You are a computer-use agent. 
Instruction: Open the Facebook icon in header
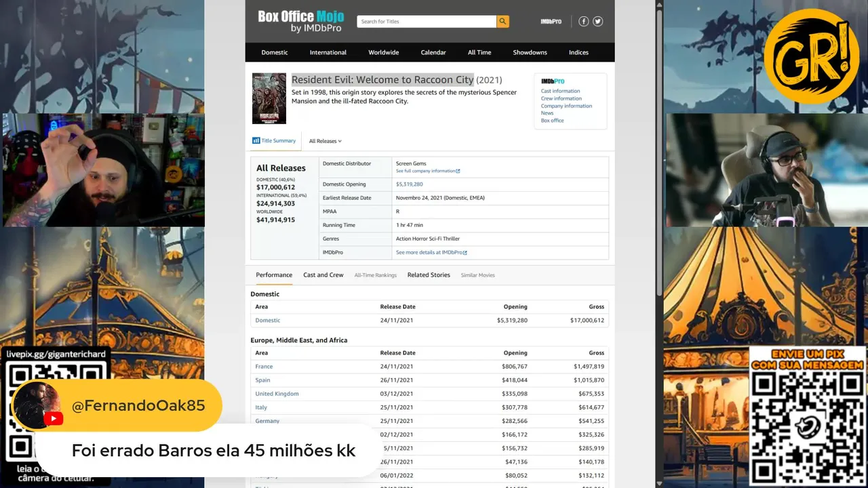click(x=583, y=22)
